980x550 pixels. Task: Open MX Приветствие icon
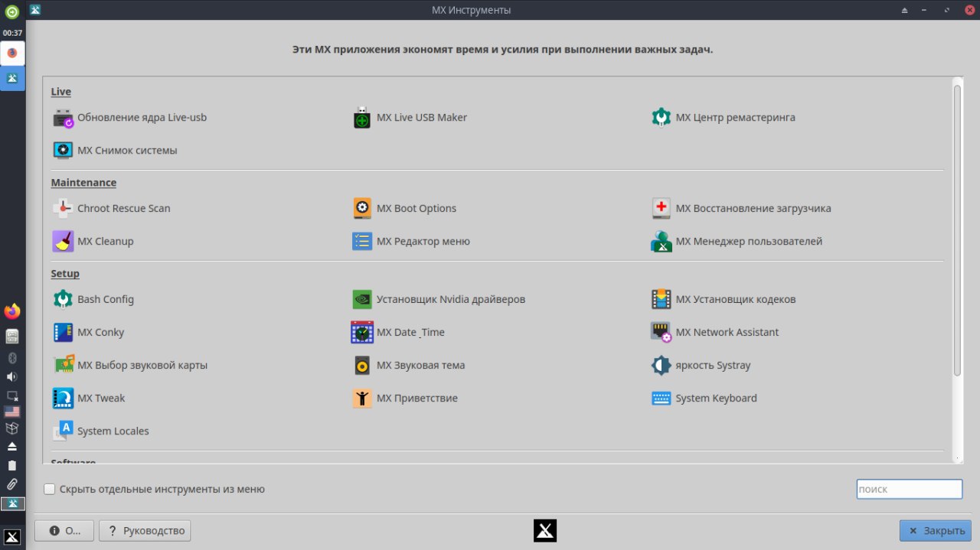(362, 399)
